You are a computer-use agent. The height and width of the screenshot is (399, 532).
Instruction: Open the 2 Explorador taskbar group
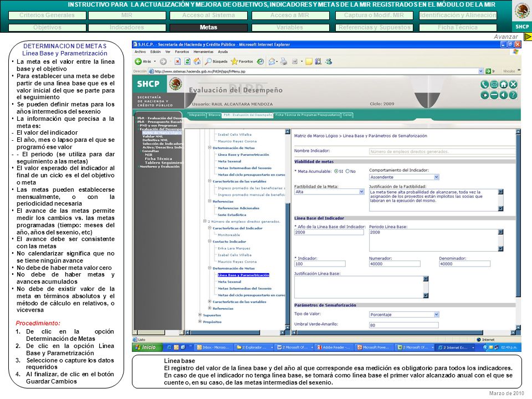254,347
